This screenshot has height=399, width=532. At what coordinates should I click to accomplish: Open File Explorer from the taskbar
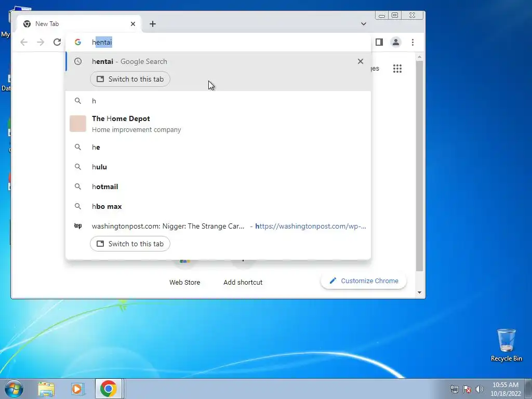46,389
